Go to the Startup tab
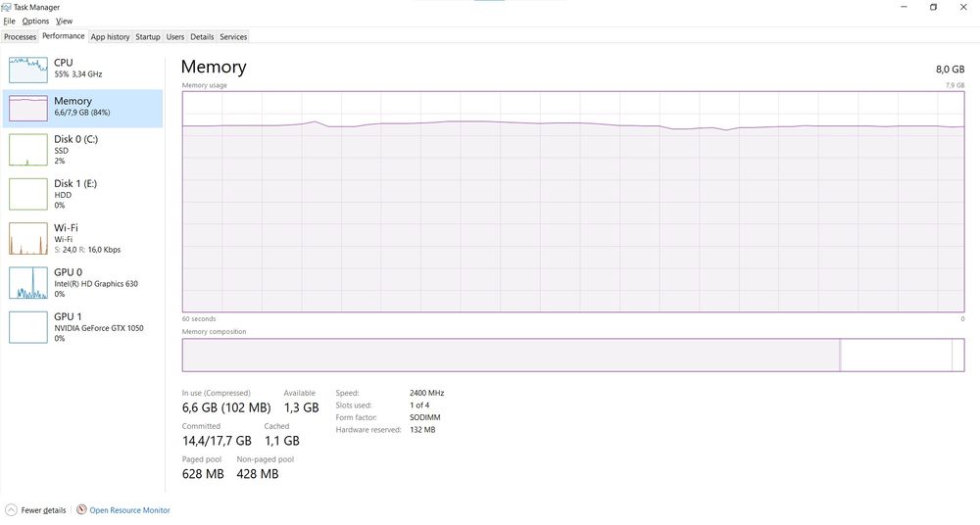This screenshot has height=525, width=980. 148,37
